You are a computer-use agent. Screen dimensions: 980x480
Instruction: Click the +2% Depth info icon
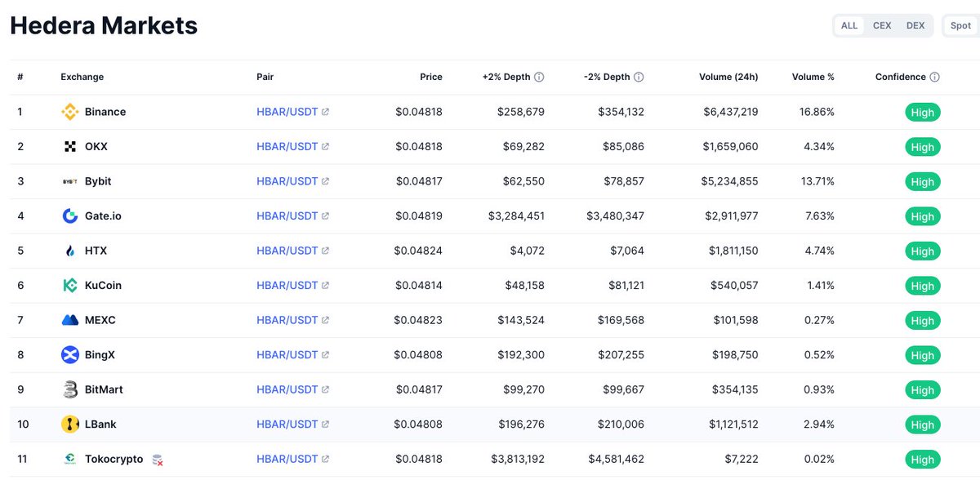[x=539, y=78]
